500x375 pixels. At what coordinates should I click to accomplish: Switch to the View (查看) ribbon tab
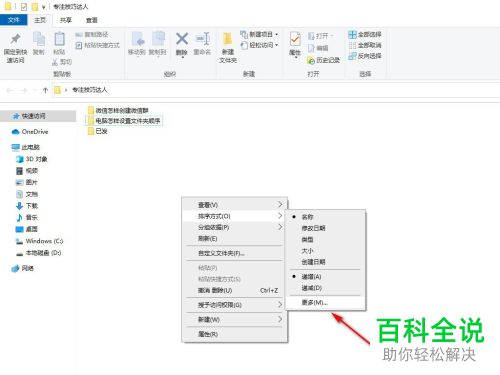click(x=92, y=20)
